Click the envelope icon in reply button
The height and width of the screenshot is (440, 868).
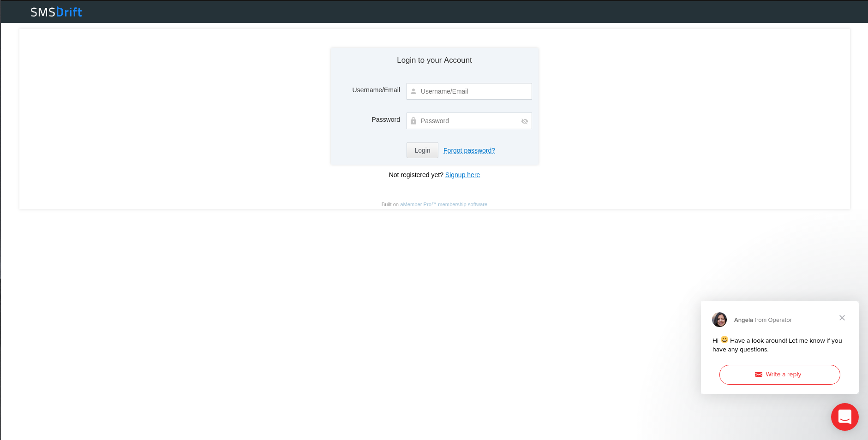pyautogui.click(x=758, y=375)
